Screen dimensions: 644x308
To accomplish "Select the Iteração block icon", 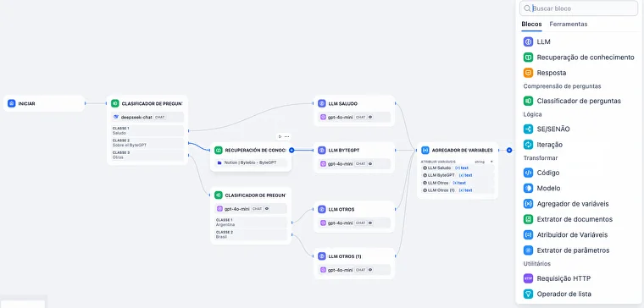I will [x=528, y=145].
